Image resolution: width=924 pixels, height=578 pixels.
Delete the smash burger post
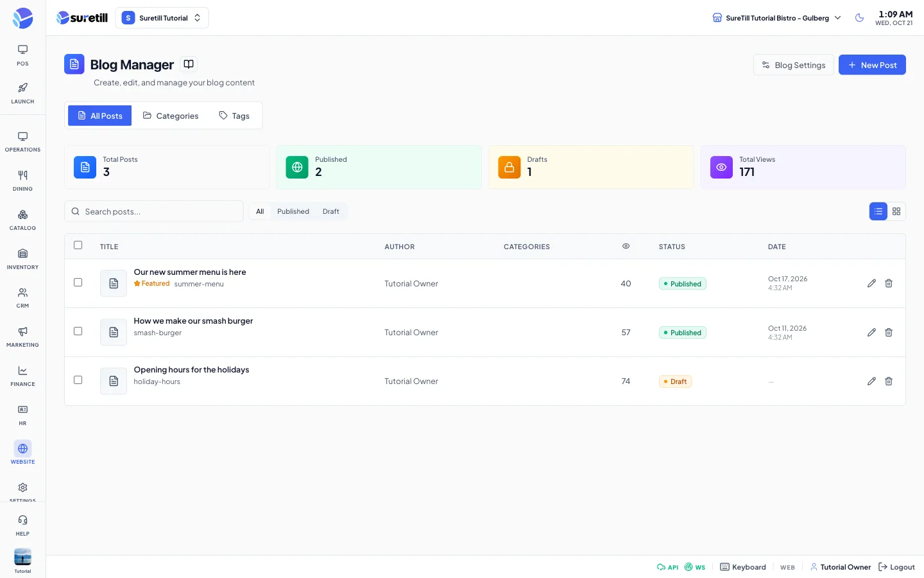click(889, 332)
